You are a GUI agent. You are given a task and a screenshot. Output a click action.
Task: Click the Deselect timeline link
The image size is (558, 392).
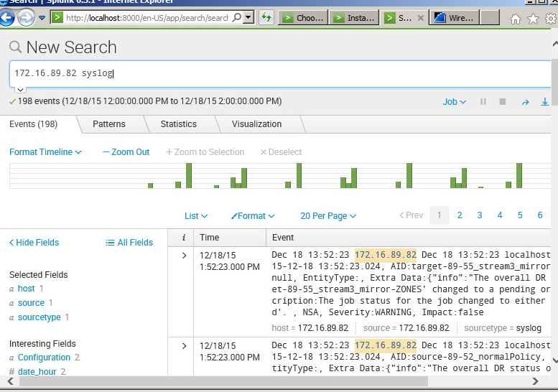click(x=281, y=152)
